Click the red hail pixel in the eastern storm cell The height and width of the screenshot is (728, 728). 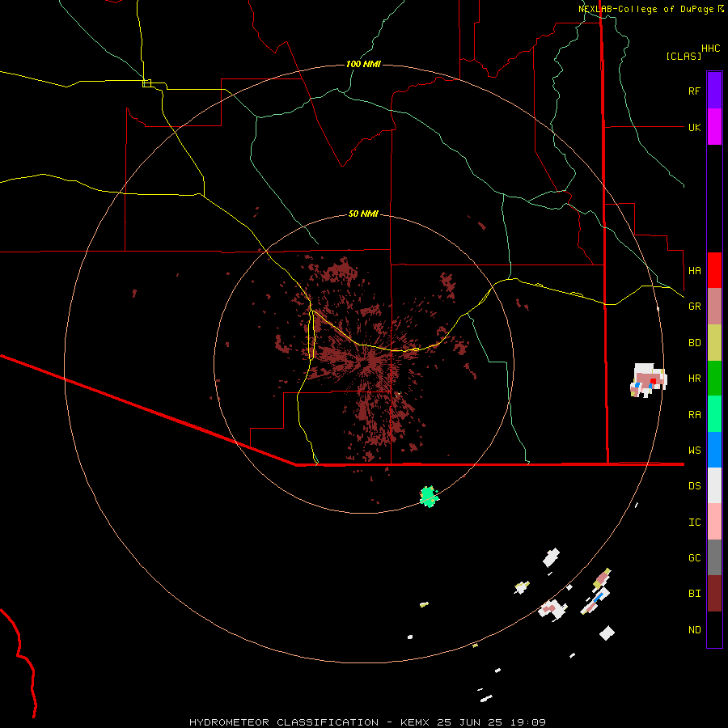tap(653, 381)
